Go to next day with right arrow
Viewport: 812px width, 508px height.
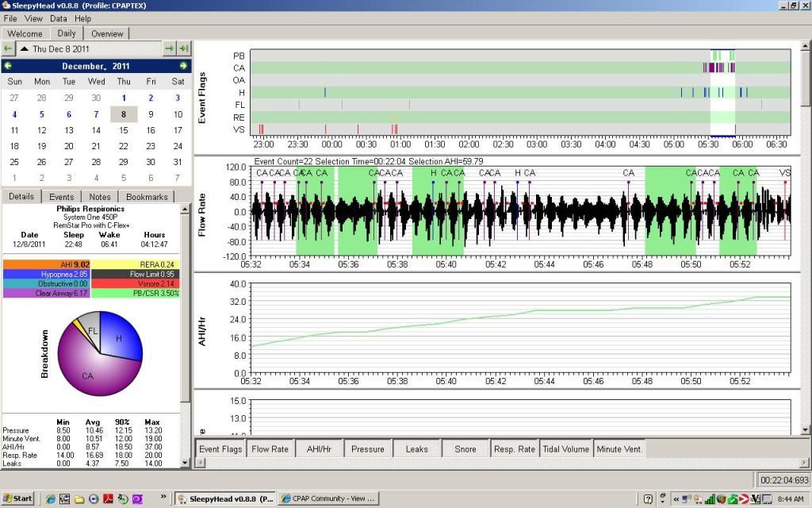(169, 49)
